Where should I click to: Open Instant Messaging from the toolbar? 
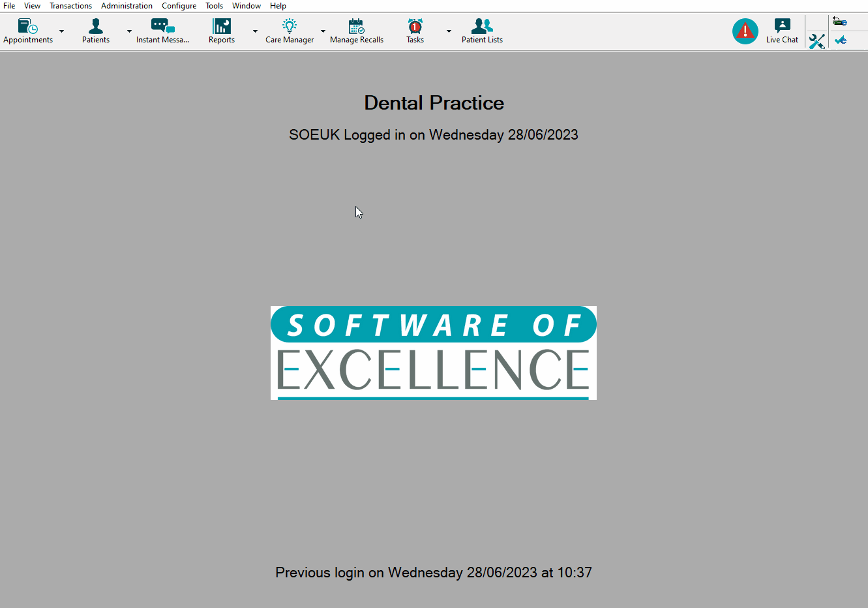(x=162, y=31)
